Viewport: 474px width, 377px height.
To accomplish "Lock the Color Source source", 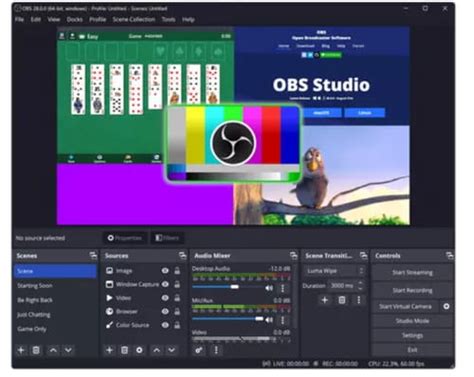I will [177, 325].
